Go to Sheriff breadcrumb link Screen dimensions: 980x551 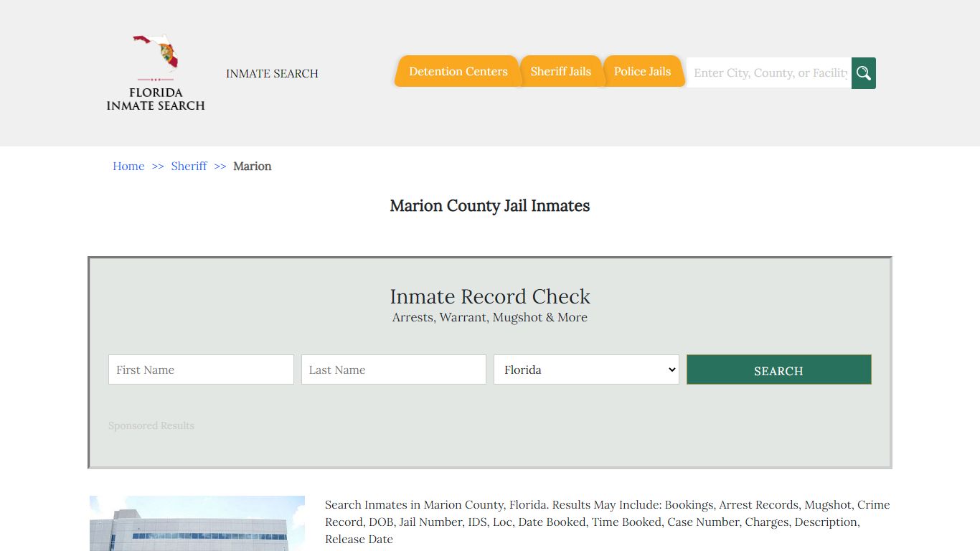coord(189,166)
